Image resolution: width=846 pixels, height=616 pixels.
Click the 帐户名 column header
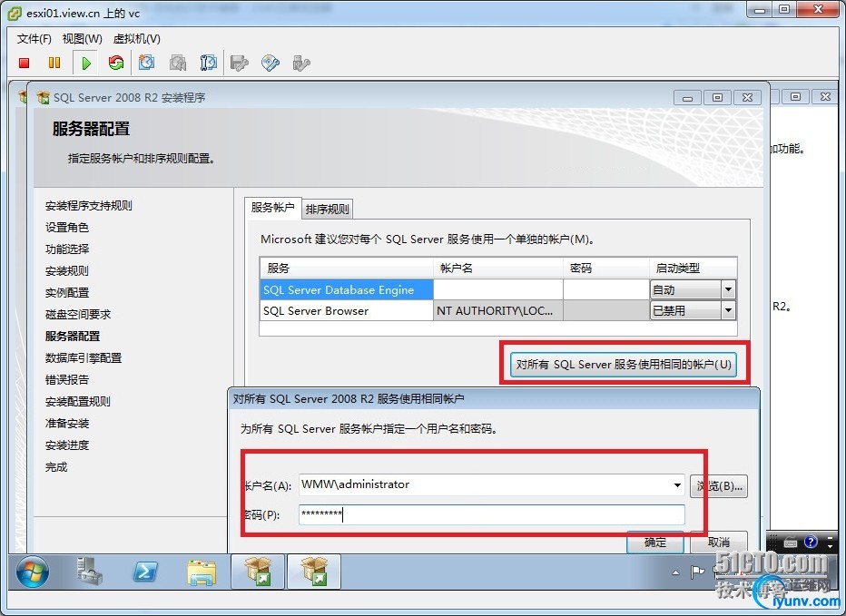[x=498, y=269]
